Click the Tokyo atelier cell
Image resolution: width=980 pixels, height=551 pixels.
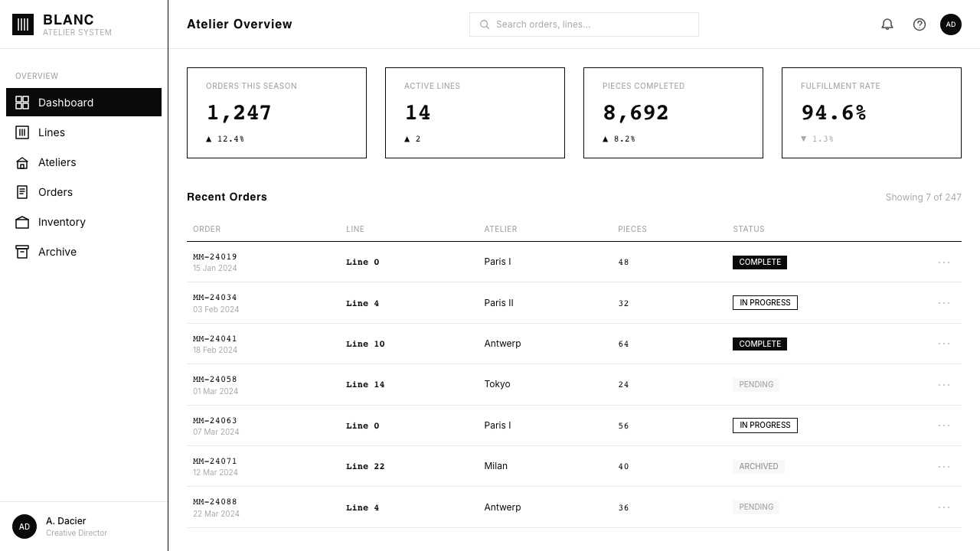tap(497, 384)
